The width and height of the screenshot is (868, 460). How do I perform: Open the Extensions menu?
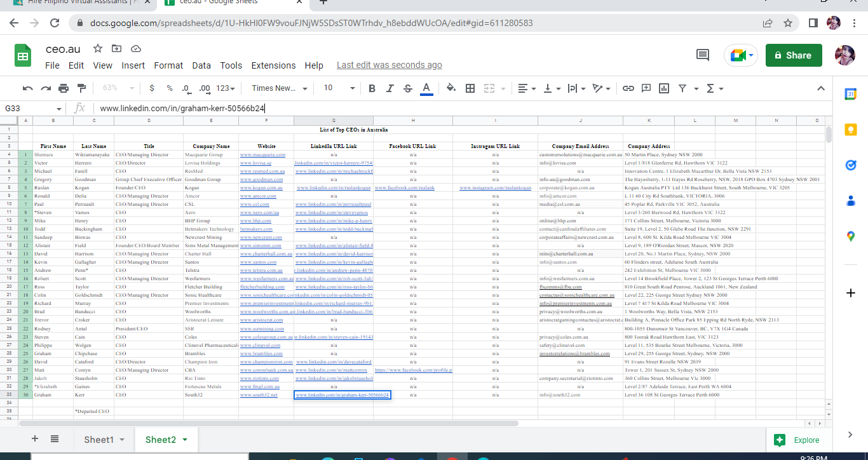click(x=273, y=65)
